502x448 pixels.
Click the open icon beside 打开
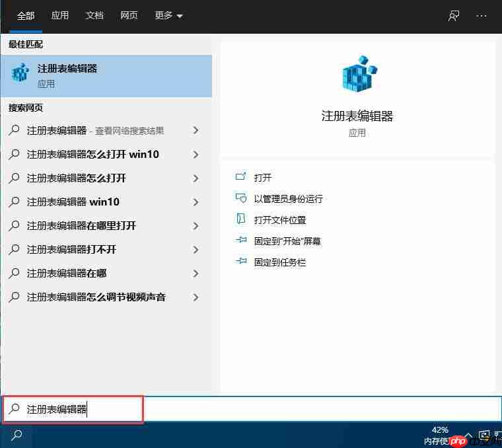(x=240, y=176)
